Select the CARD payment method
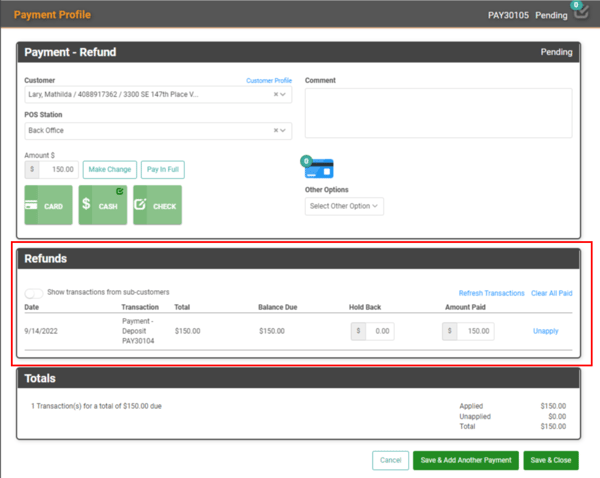The height and width of the screenshot is (478, 600). 49,205
